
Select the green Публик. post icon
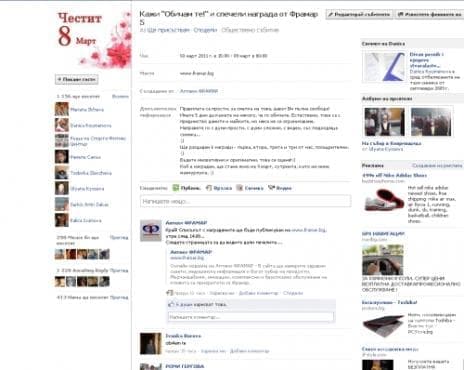pos(176,188)
